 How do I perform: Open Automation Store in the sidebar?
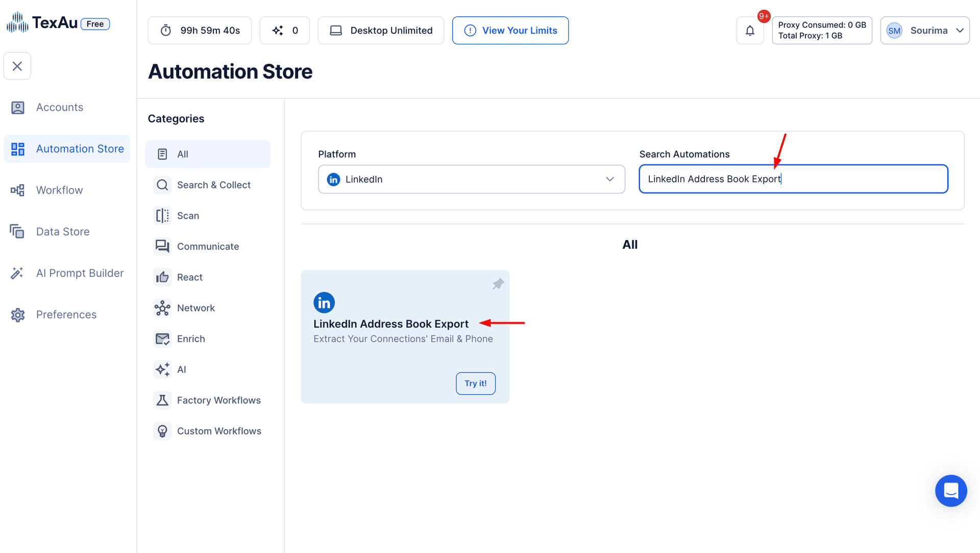pyautogui.click(x=67, y=149)
